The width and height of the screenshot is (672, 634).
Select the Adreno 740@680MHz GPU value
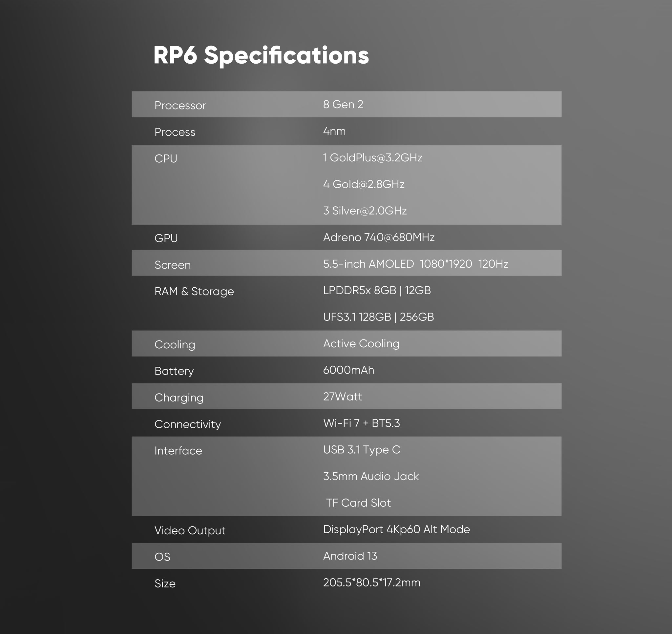coord(378,237)
